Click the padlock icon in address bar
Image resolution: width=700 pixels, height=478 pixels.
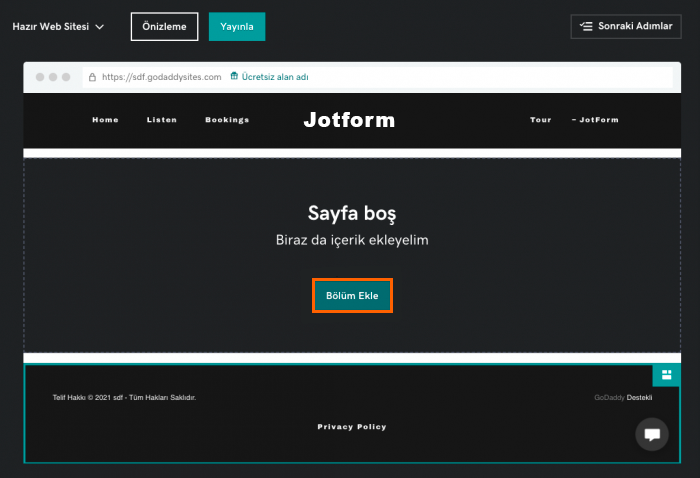click(92, 77)
